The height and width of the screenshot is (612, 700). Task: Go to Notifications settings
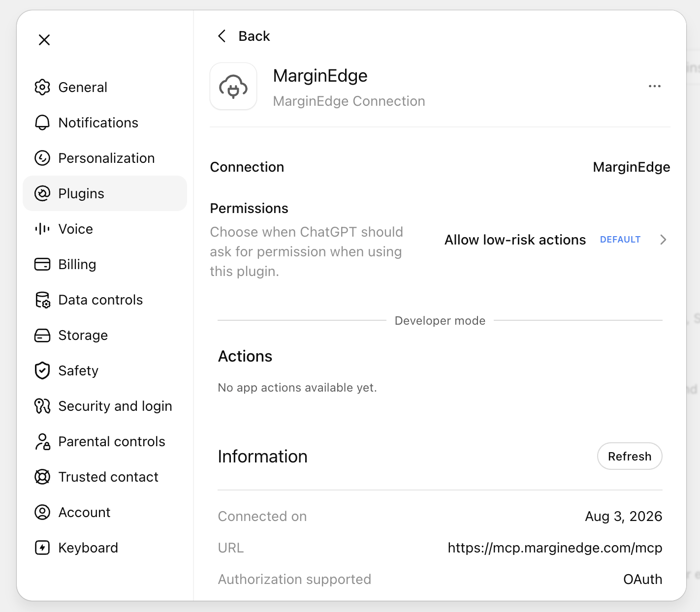pyautogui.click(x=105, y=122)
